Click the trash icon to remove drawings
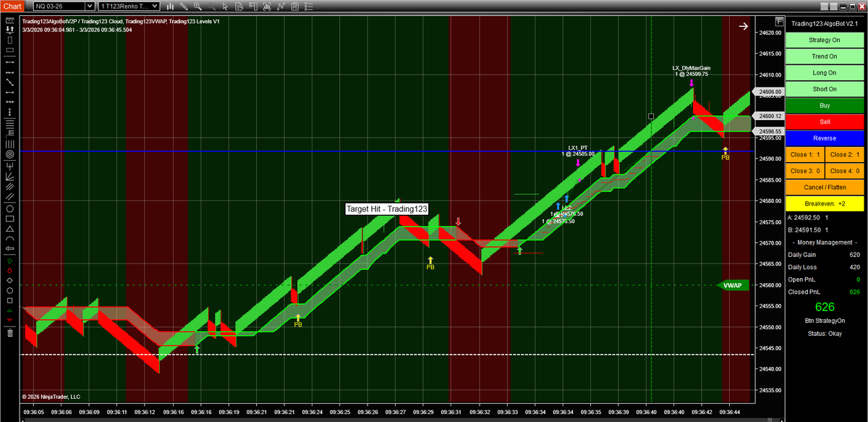The width and height of the screenshot is (868, 422). click(9, 333)
